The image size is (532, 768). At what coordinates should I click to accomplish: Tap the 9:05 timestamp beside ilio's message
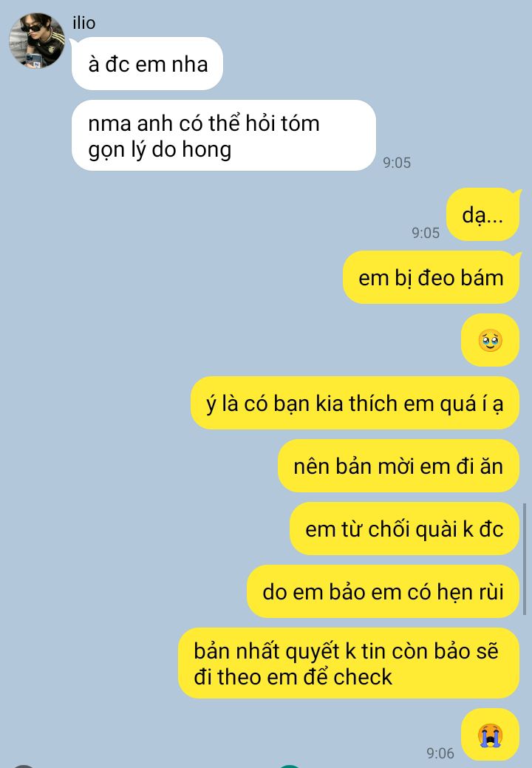(397, 163)
